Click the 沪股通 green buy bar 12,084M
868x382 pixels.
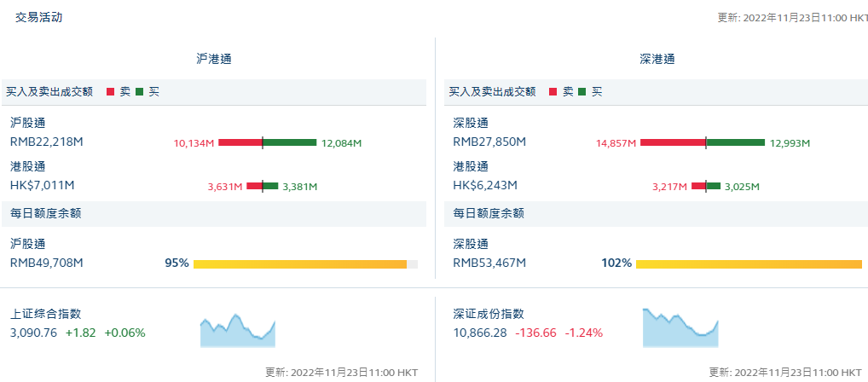pos(290,142)
